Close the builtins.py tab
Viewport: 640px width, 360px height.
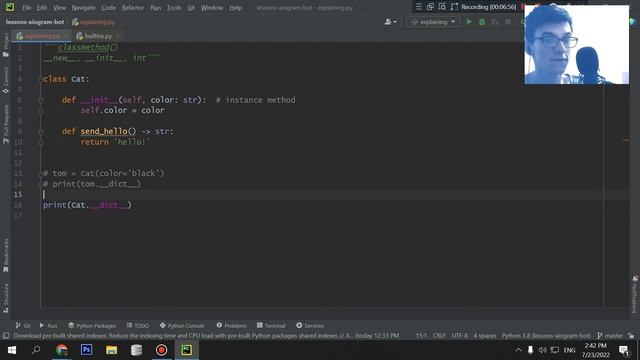[118, 36]
